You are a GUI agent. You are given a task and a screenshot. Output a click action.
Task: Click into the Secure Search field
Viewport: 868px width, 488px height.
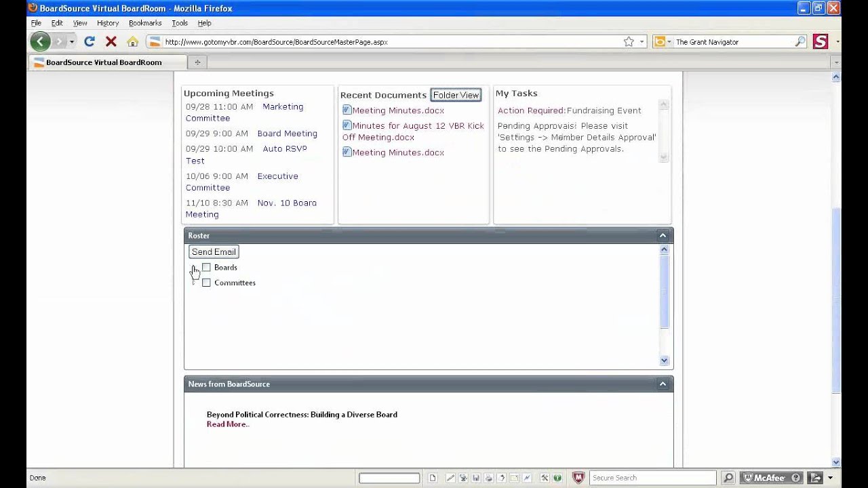tap(652, 478)
